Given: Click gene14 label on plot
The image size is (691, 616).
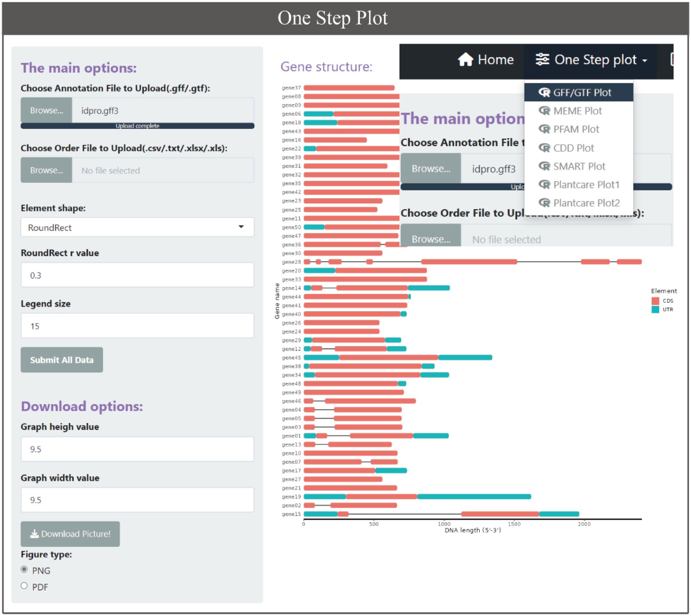Looking at the screenshot, I should pyautogui.click(x=291, y=288).
